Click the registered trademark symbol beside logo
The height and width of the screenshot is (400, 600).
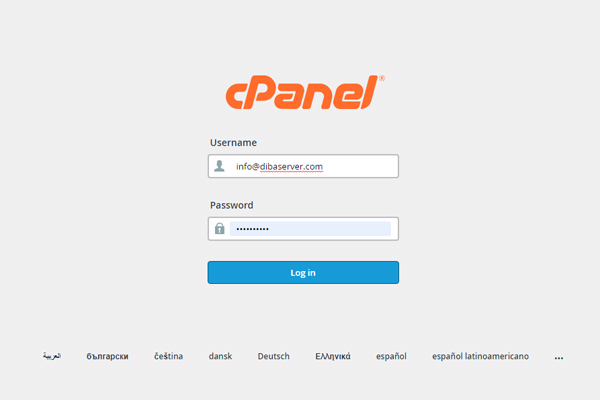coord(382,78)
